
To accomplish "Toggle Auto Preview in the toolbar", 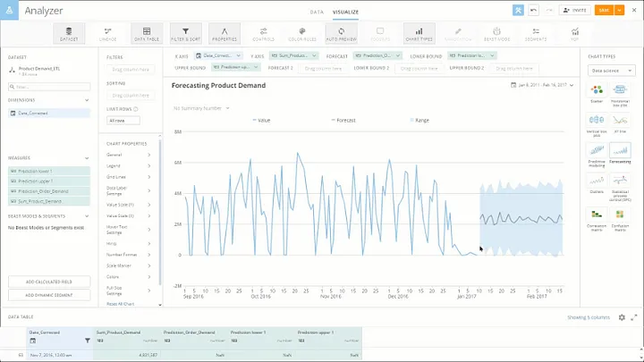I will (342, 33).
